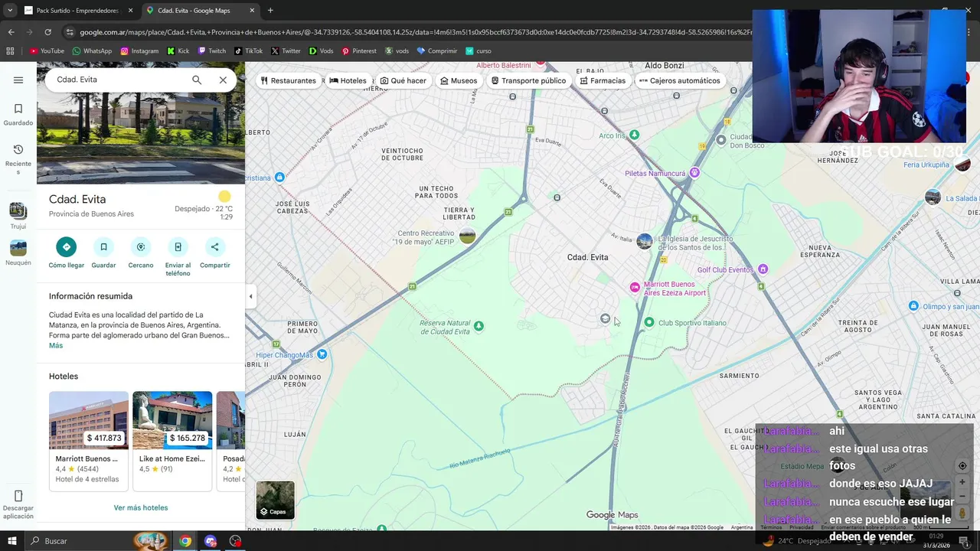Open the Twitch bookmark
This screenshot has width=980, height=551.
click(212, 51)
